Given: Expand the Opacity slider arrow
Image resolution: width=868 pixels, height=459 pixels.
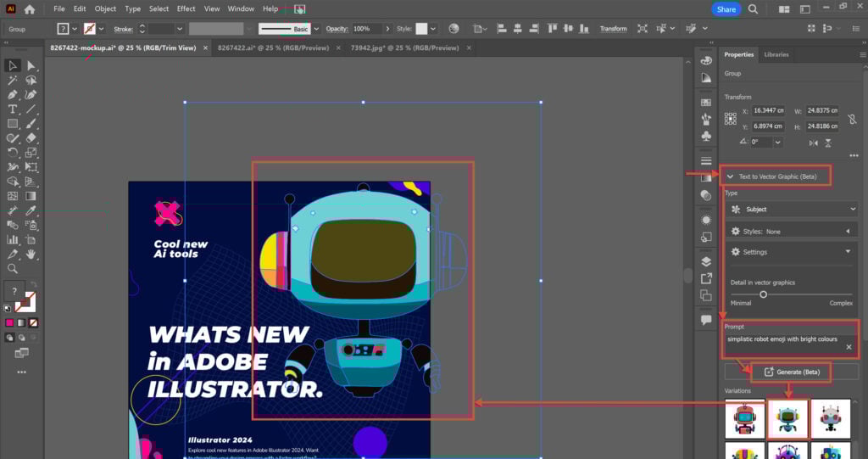Looking at the screenshot, I should pos(387,29).
